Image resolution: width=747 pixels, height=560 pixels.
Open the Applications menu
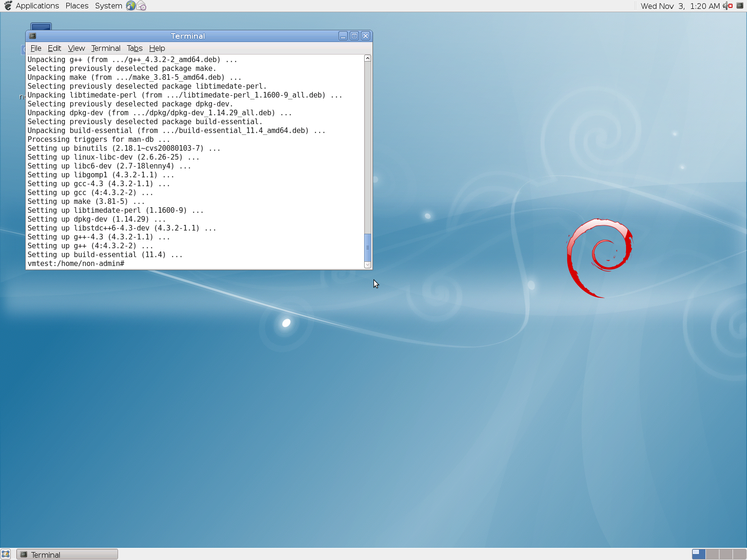(x=37, y=6)
